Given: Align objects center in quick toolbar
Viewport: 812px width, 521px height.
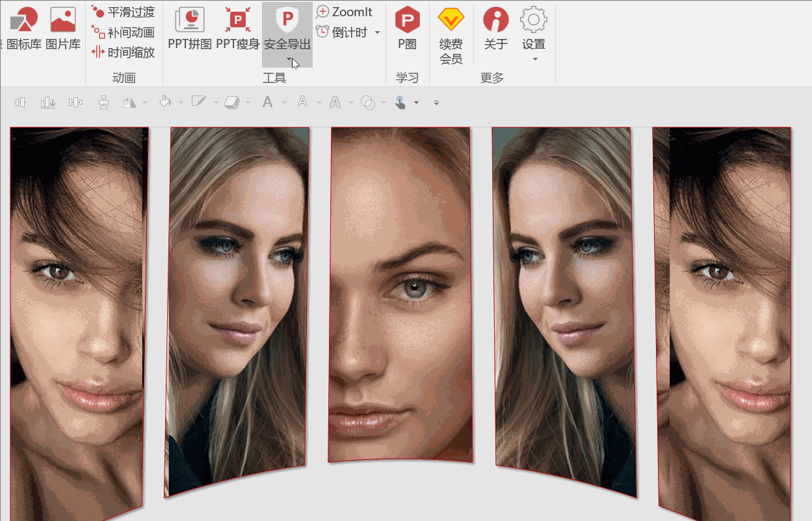Looking at the screenshot, I should pyautogui.click(x=103, y=102).
